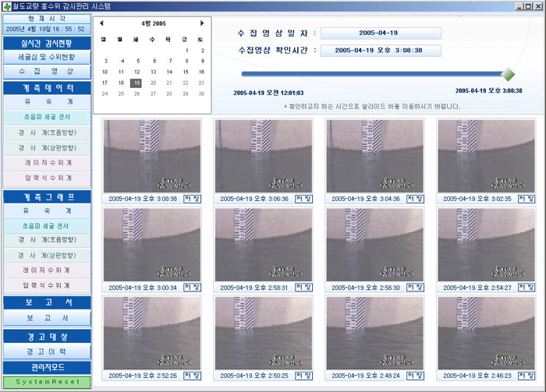This screenshot has width=546, height=392.
Task: Click the 보고서 report button
Action: pyautogui.click(x=46, y=318)
